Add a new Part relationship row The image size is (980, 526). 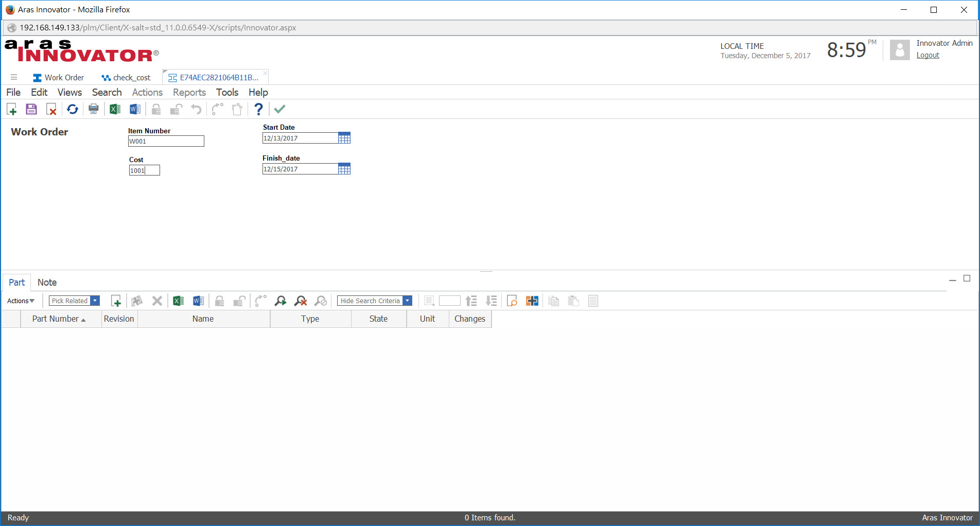pyautogui.click(x=116, y=301)
